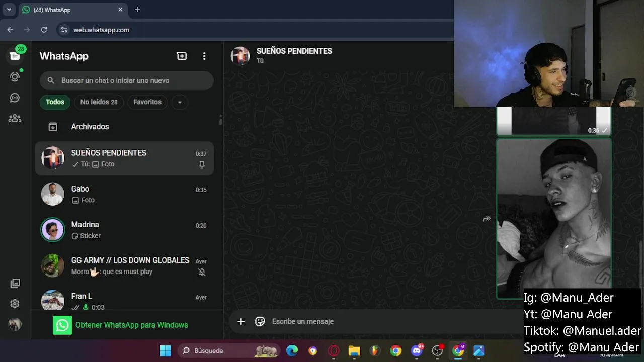Click Gabo's profile avatar
644x362 pixels.
coord(53,194)
